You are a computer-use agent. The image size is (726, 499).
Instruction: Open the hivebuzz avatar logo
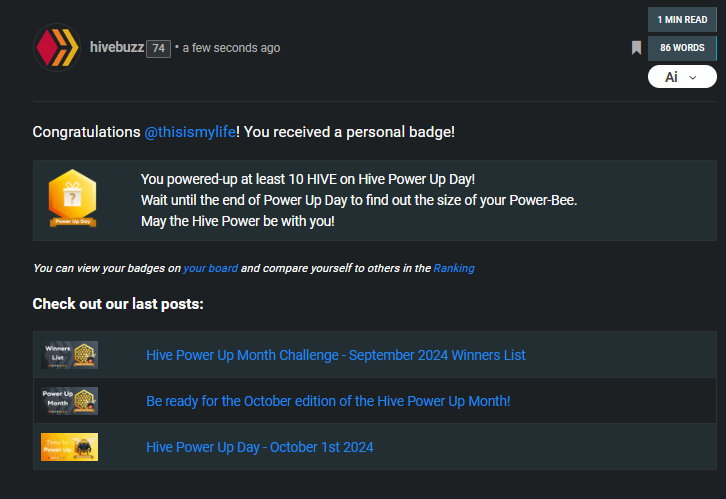coord(57,48)
